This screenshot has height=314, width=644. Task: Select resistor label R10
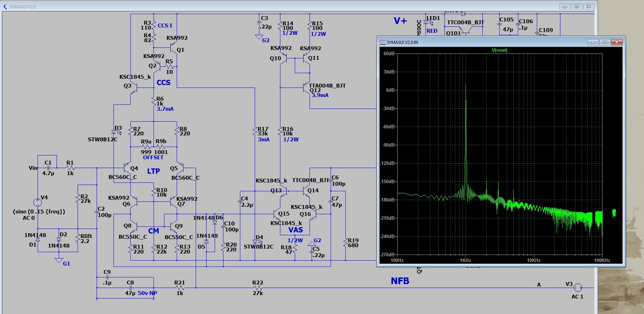point(162,190)
